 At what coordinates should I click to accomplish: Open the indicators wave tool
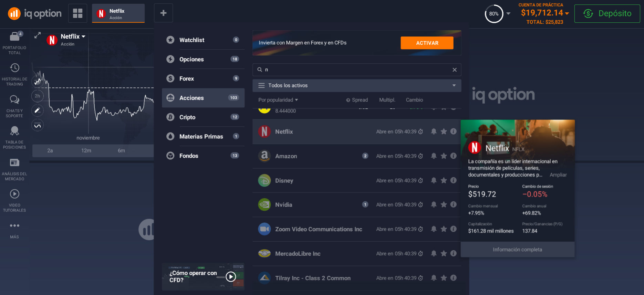38,125
